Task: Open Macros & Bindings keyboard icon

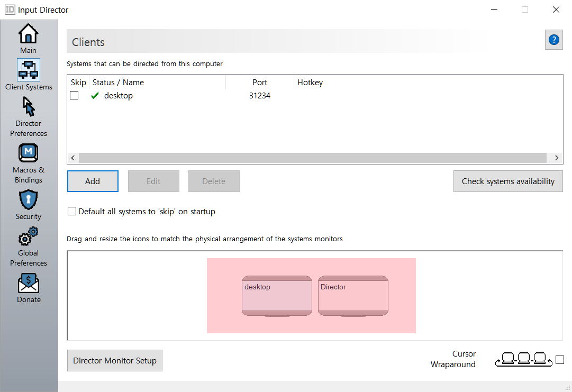Action: (29, 153)
